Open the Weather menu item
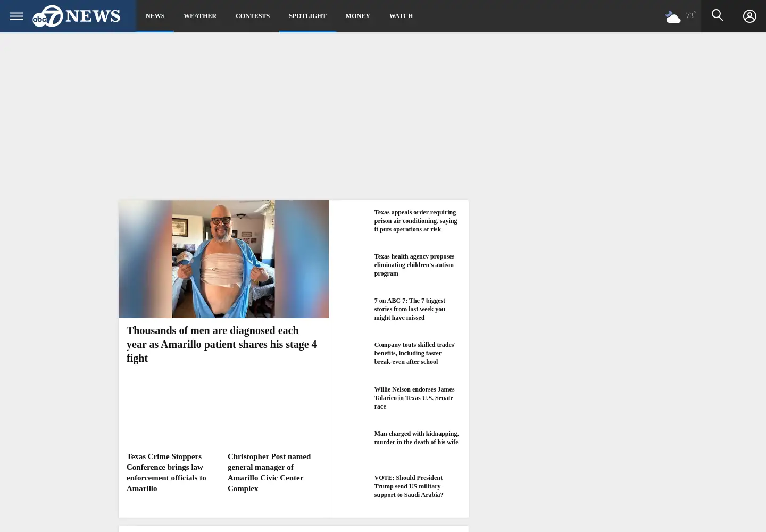 coord(200,16)
